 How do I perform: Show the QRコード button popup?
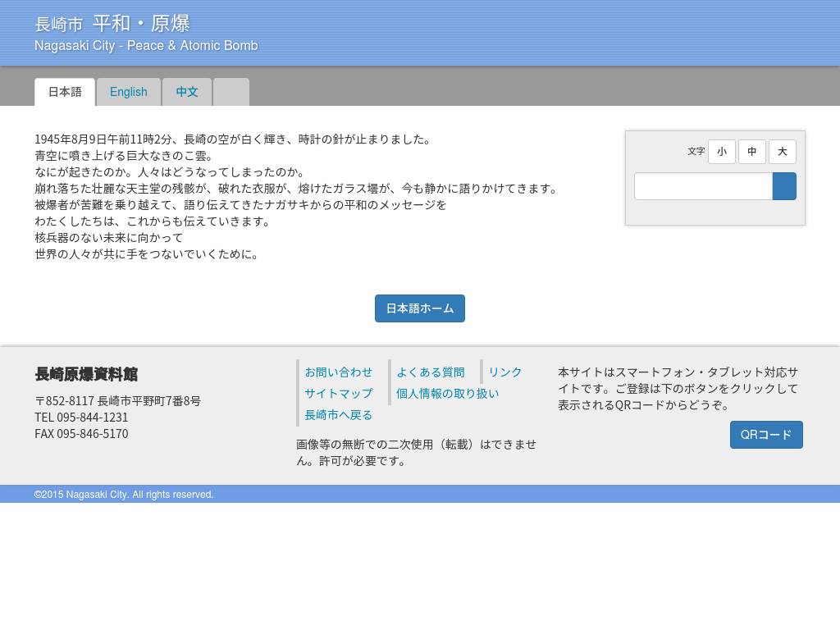(x=766, y=435)
